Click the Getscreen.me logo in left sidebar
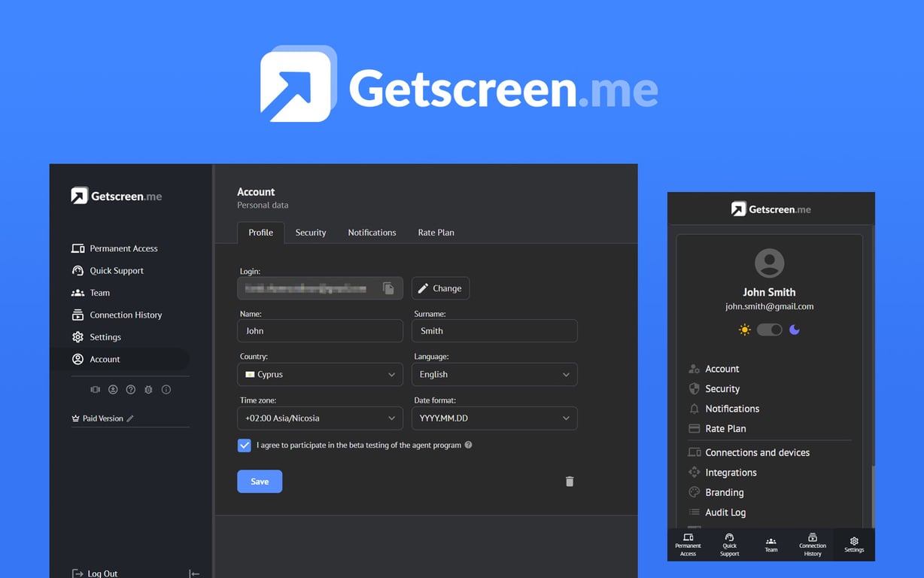 pyautogui.click(x=117, y=196)
